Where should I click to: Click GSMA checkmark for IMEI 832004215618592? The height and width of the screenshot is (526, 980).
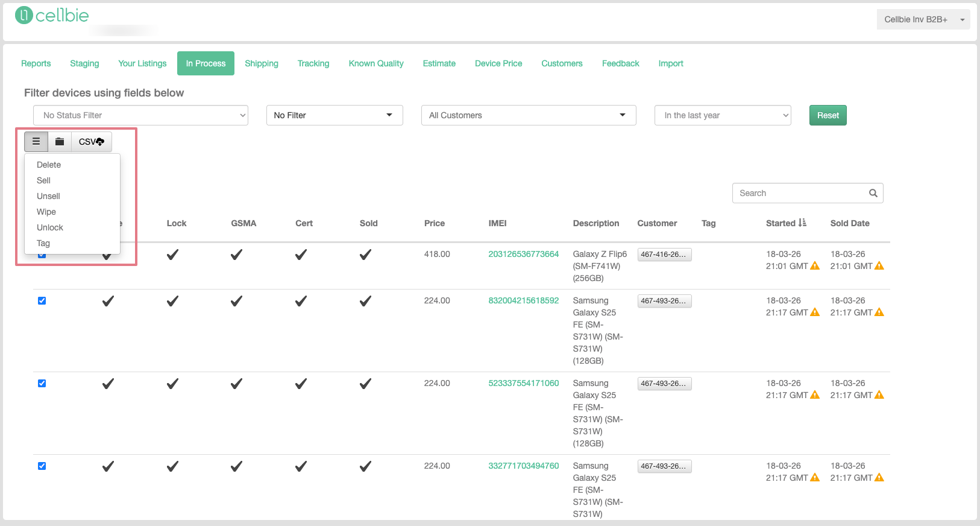point(236,301)
